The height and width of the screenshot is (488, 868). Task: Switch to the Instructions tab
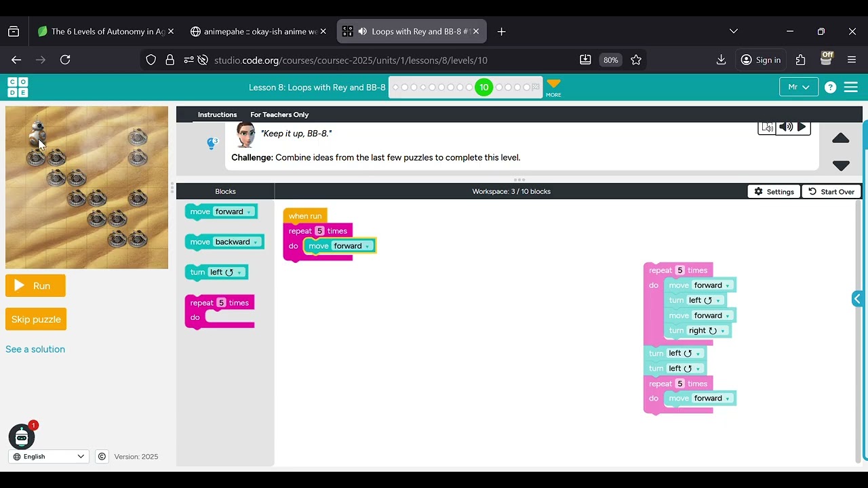pos(217,115)
